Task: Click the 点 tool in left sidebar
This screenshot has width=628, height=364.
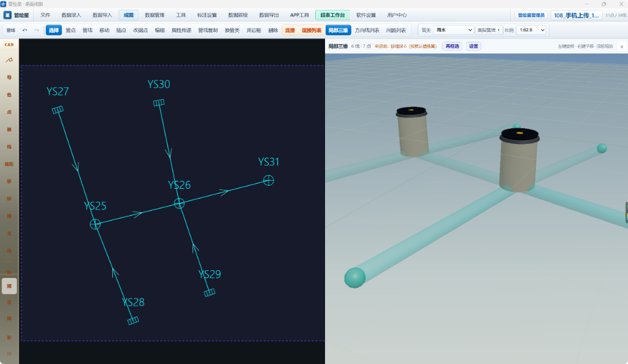Action: 9,112
